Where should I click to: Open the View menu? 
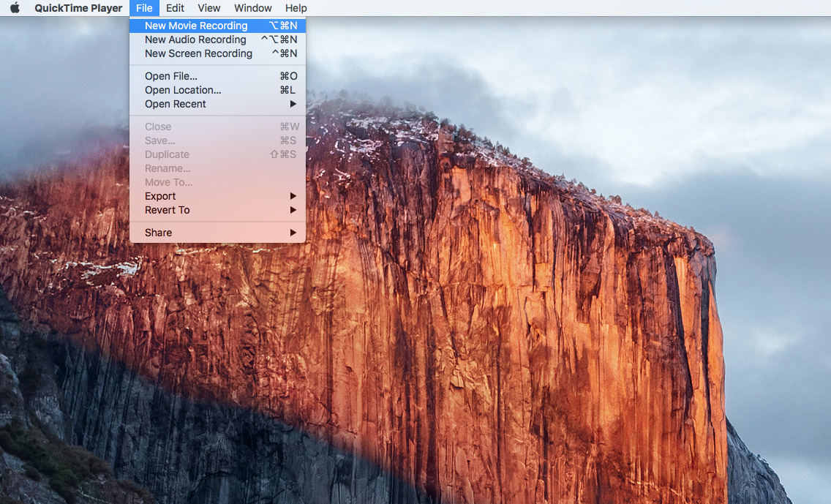tap(208, 8)
